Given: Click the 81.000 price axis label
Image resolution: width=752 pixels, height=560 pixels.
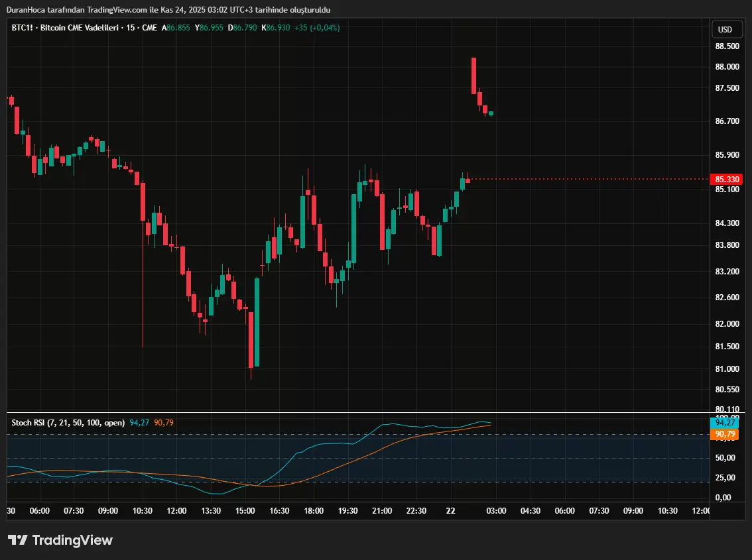Looking at the screenshot, I should [x=727, y=368].
